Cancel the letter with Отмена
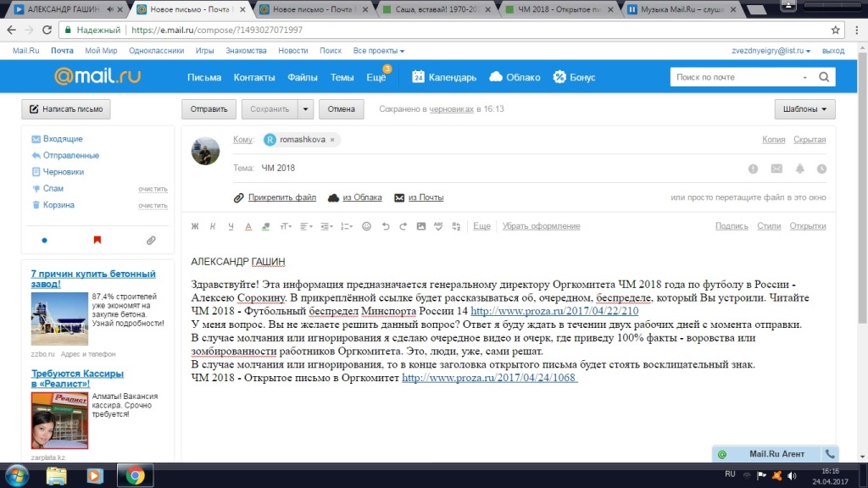Viewport: 868px width, 488px height. (341, 109)
